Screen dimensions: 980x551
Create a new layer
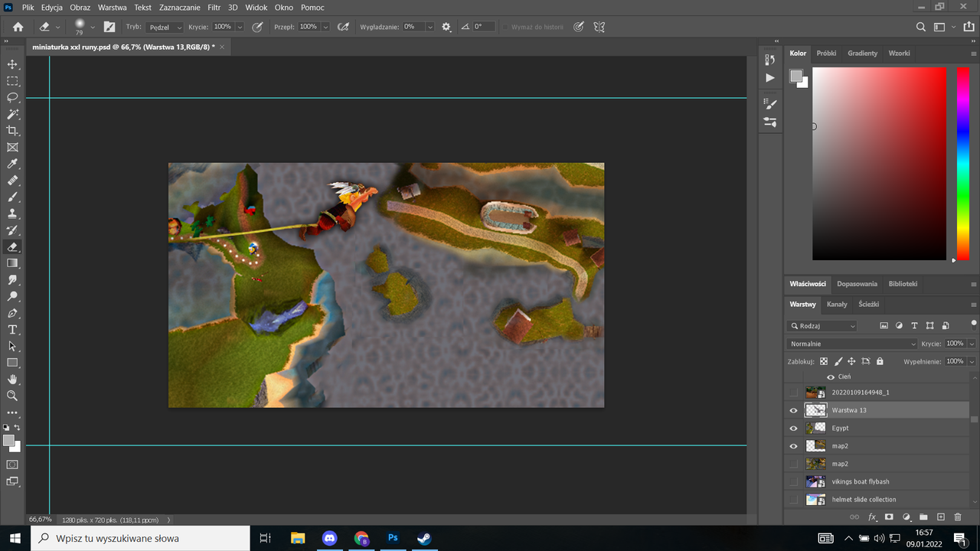[x=941, y=517]
